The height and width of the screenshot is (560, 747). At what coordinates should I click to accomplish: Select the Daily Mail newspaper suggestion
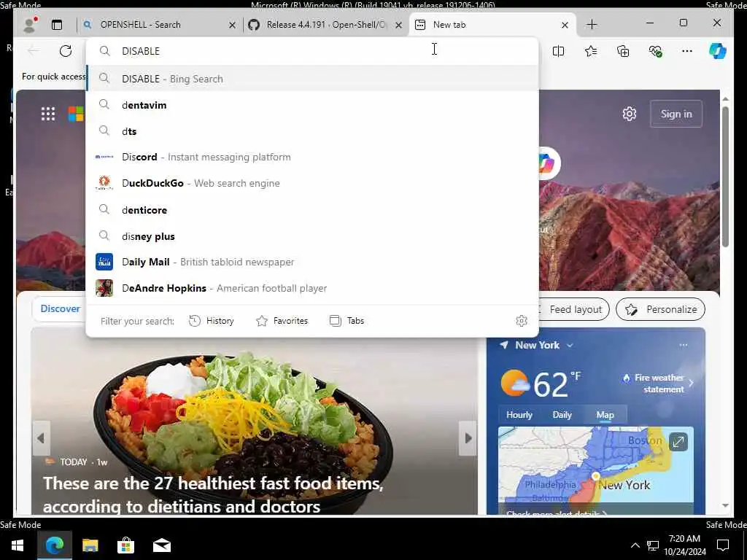click(312, 262)
